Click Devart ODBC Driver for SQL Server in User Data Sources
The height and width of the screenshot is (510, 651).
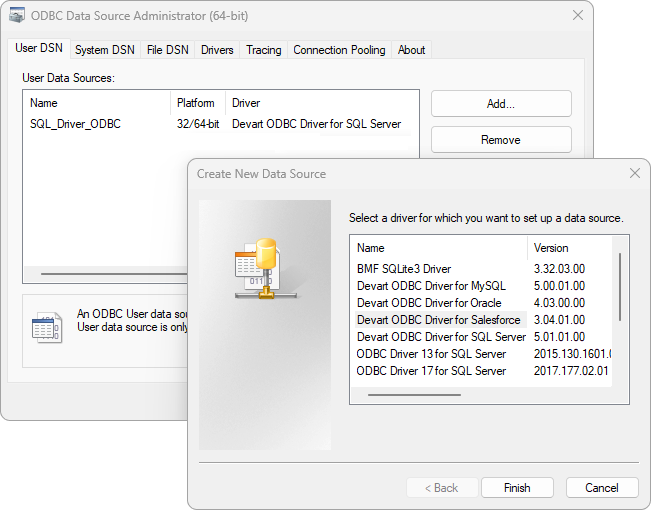(x=316, y=124)
